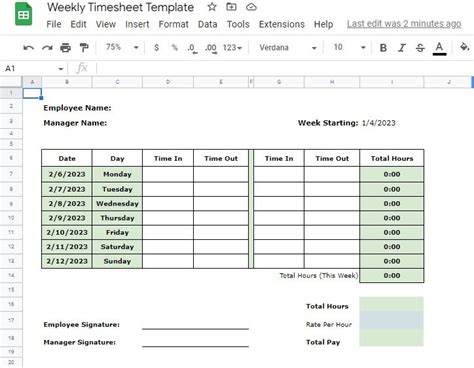474x368 pixels.
Task: Select the week starting date 1/4/2023
Action: (x=378, y=123)
